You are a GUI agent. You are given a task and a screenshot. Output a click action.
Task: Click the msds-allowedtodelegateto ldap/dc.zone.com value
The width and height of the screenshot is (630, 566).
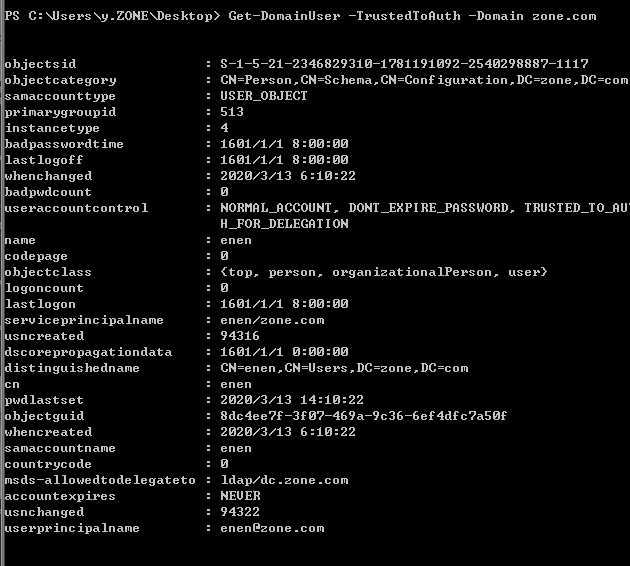tap(284, 480)
